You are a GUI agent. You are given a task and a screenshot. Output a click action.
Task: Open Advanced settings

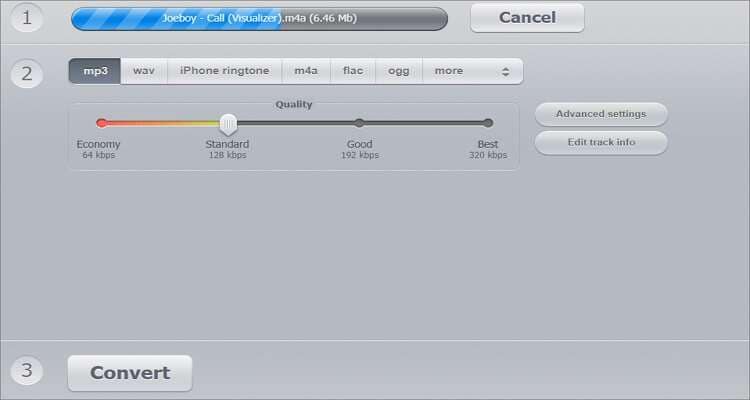point(601,114)
